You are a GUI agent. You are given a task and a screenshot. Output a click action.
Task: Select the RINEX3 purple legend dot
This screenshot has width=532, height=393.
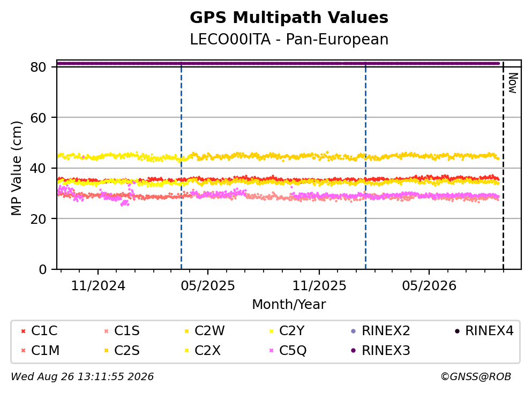point(354,351)
